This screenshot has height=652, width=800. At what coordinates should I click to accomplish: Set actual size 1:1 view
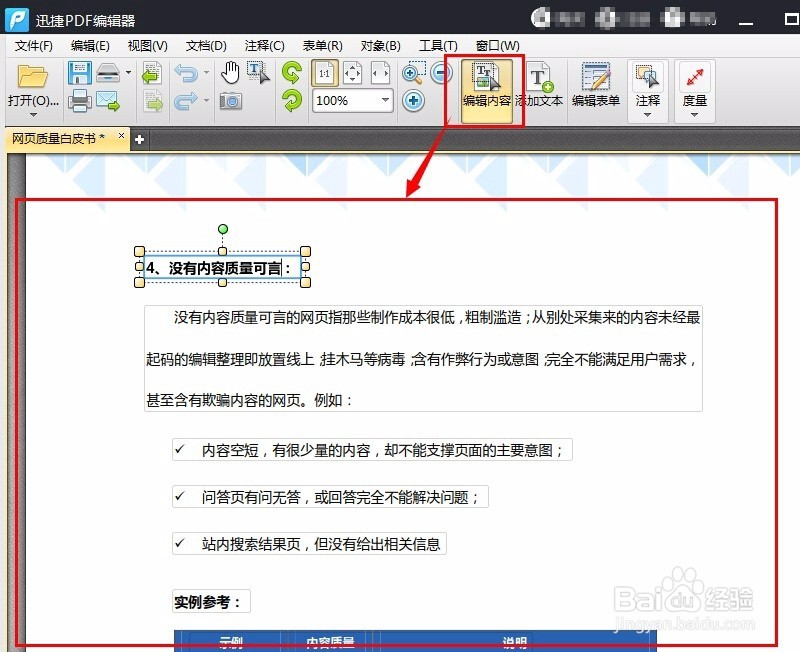324,73
